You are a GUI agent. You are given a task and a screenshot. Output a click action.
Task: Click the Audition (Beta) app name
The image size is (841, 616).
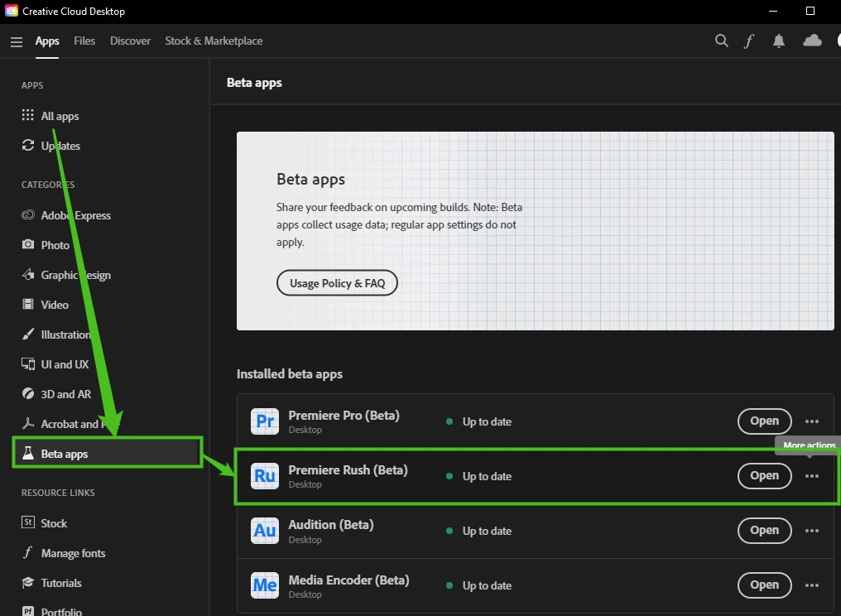331,525
